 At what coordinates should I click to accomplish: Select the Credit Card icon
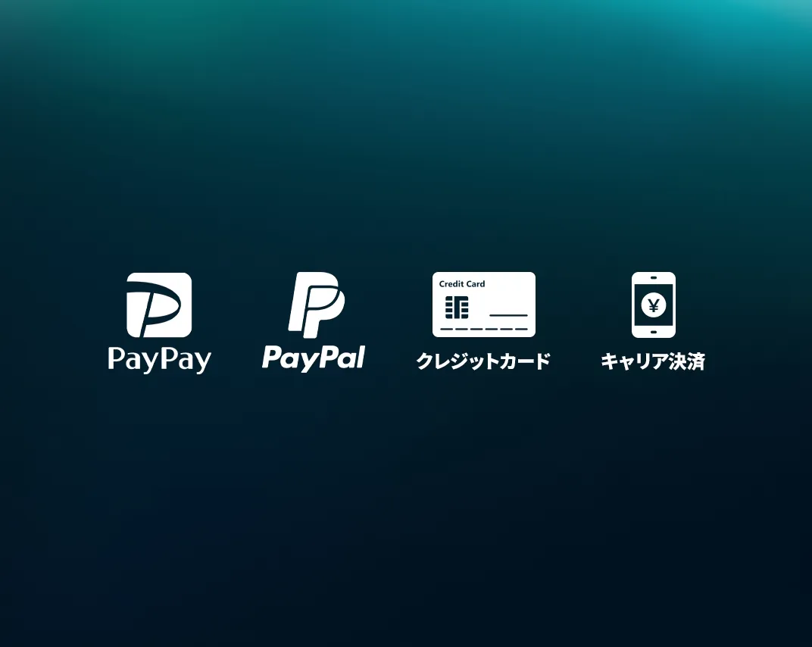coord(484,305)
